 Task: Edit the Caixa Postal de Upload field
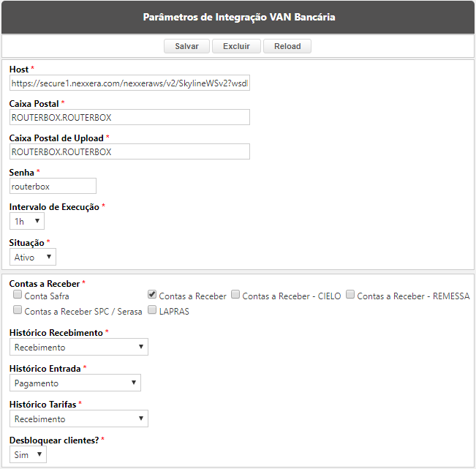pyautogui.click(x=129, y=151)
